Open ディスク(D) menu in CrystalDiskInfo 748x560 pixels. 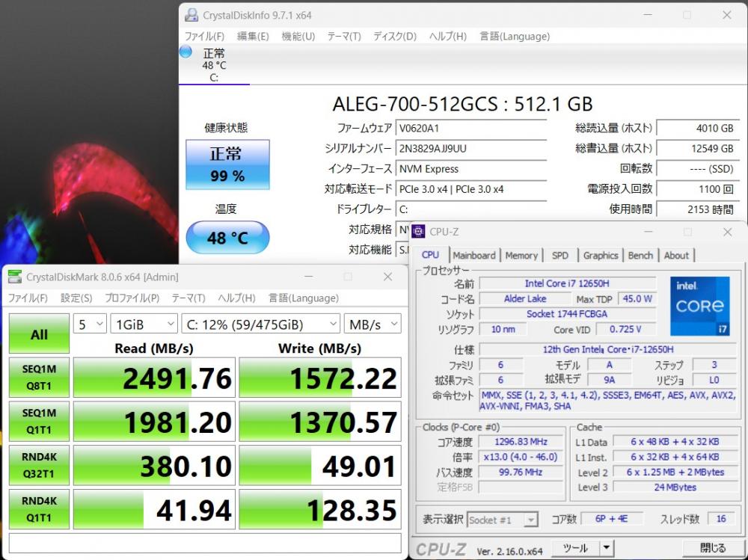tap(394, 36)
